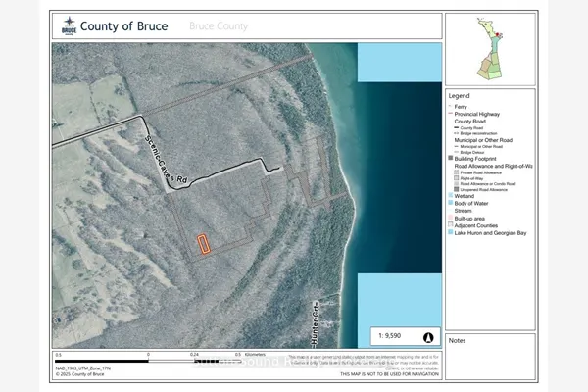Click the Built-up area legend symbol
The image size is (588, 392).
tap(450, 218)
